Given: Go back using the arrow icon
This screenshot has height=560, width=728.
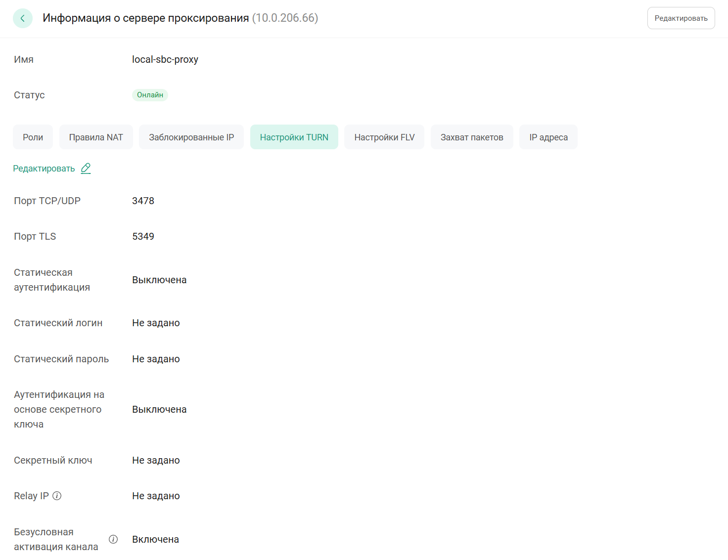Looking at the screenshot, I should coord(23,18).
